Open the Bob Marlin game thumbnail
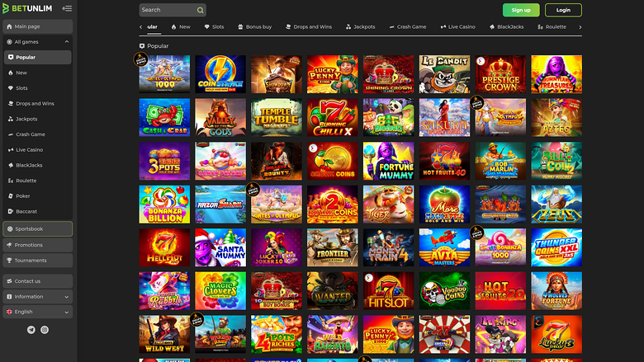Viewport: 644px width, 362px height. [x=500, y=161]
